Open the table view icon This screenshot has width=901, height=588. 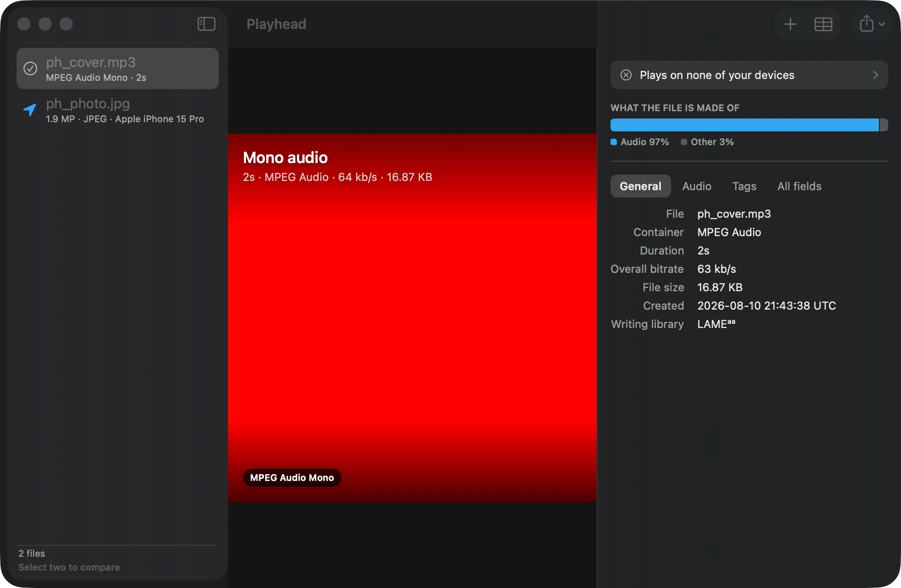(823, 24)
